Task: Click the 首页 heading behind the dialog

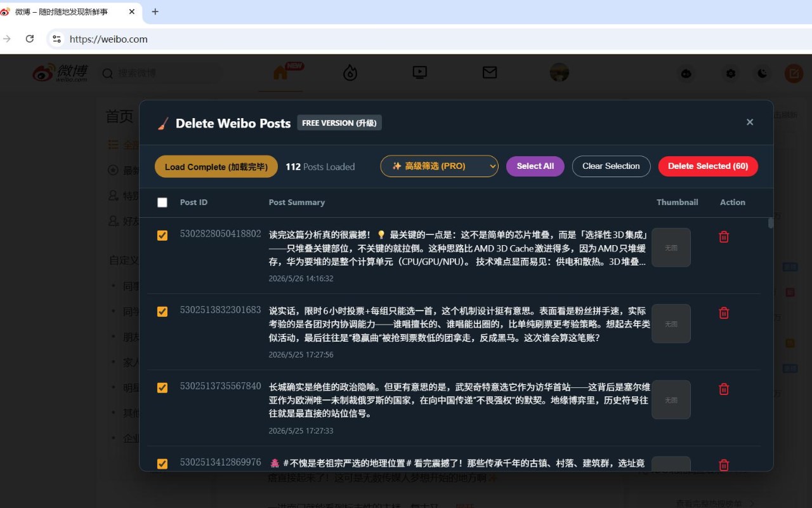Action: (119, 116)
